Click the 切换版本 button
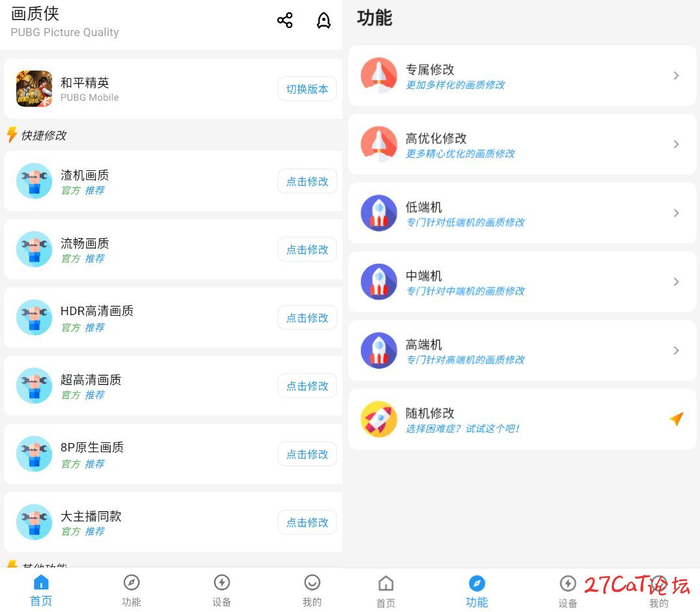This screenshot has height=612, width=700. (307, 89)
